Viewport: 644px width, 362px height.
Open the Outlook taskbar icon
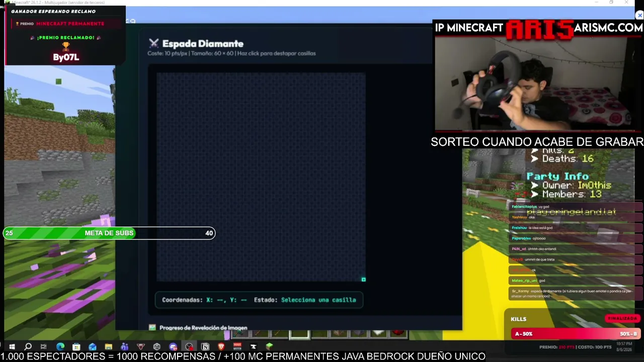point(93,346)
